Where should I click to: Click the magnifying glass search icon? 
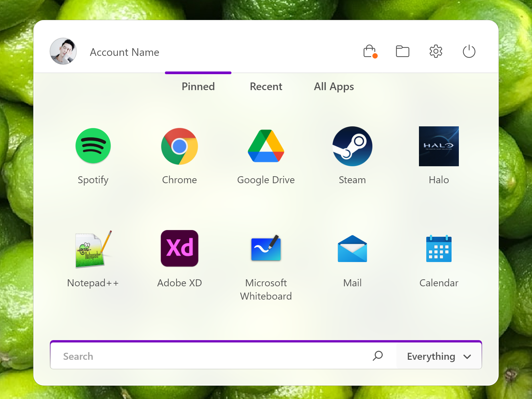[x=378, y=356]
